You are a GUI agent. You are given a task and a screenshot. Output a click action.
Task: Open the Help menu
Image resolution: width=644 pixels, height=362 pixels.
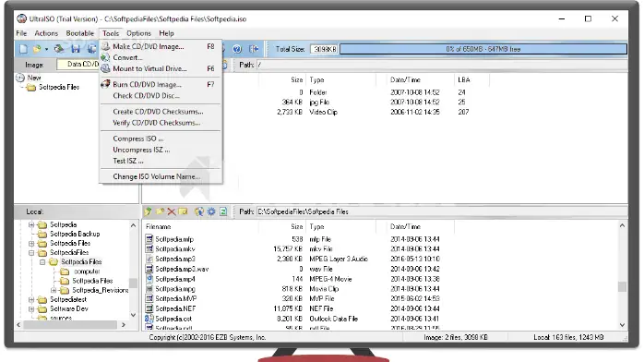click(166, 33)
